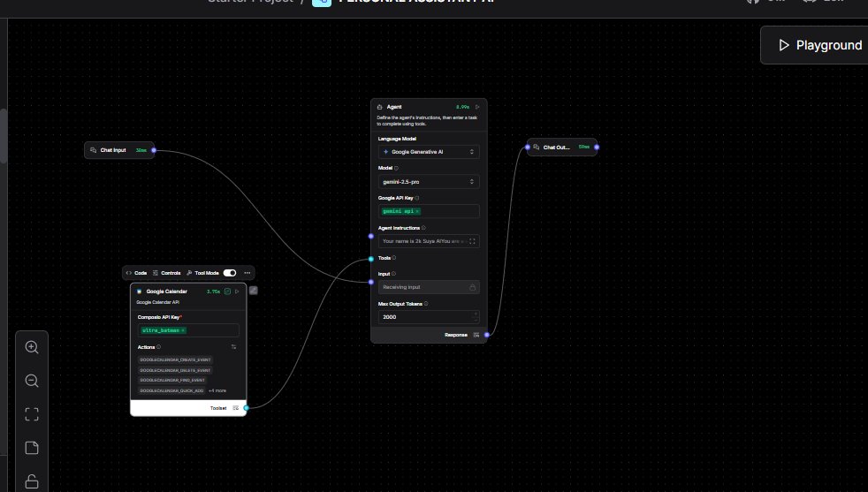Click the Chat Input output handle
This screenshot has width=868, height=492.
pyautogui.click(x=154, y=150)
